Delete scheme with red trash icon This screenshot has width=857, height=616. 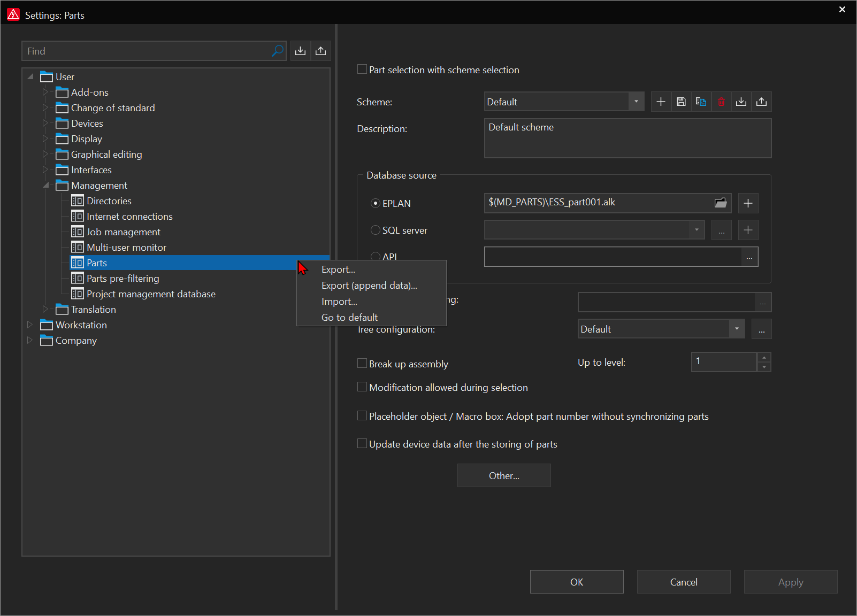[x=721, y=102]
